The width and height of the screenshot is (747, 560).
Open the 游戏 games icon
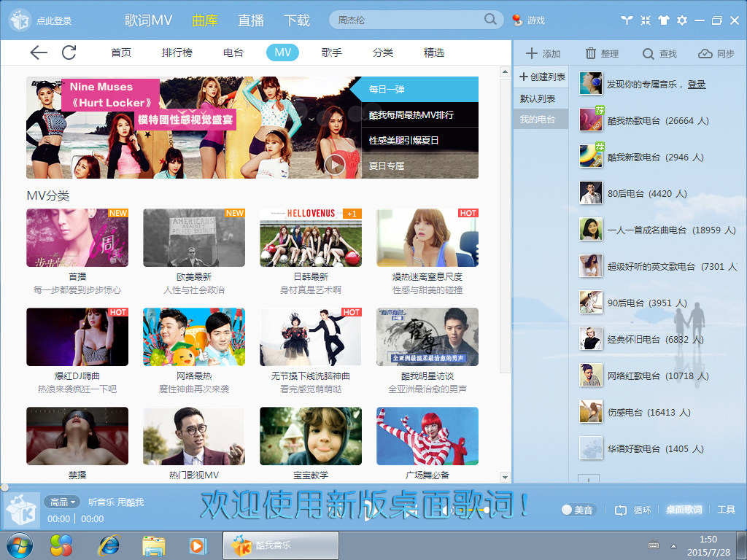tap(517, 20)
